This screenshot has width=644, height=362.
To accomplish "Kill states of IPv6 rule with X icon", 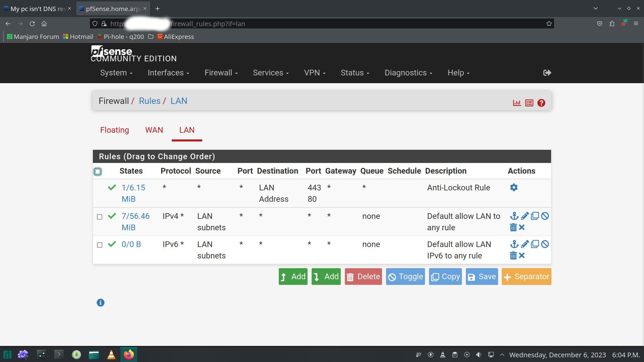I will [x=522, y=256].
